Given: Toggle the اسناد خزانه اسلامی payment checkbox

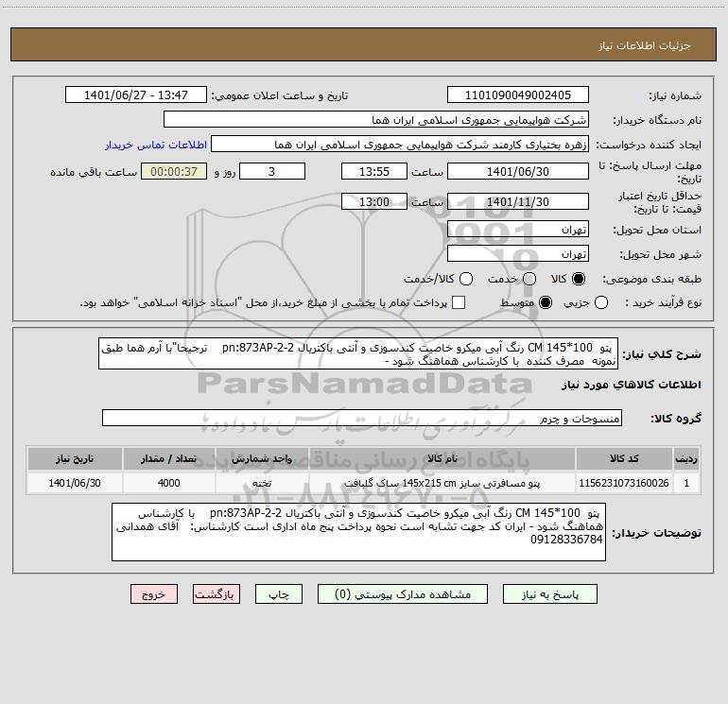Looking at the screenshot, I should pyautogui.click(x=459, y=302).
